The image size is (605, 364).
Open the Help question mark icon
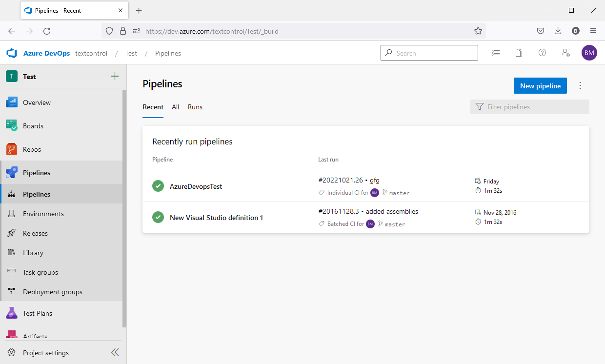tap(542, 53)
